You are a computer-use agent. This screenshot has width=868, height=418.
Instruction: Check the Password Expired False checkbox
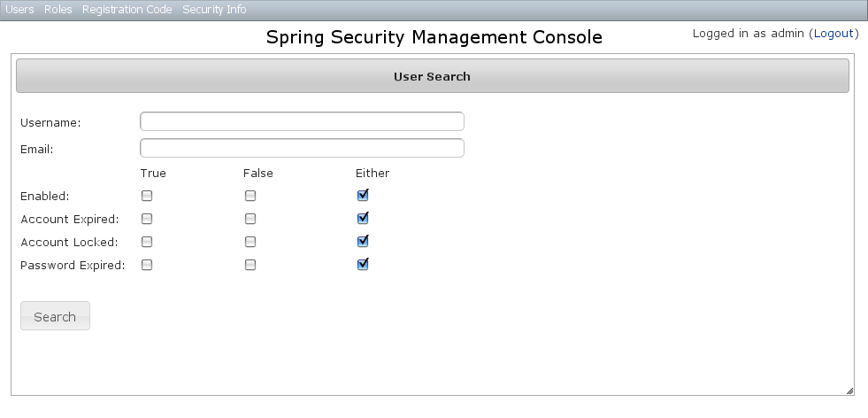[250, 265]
